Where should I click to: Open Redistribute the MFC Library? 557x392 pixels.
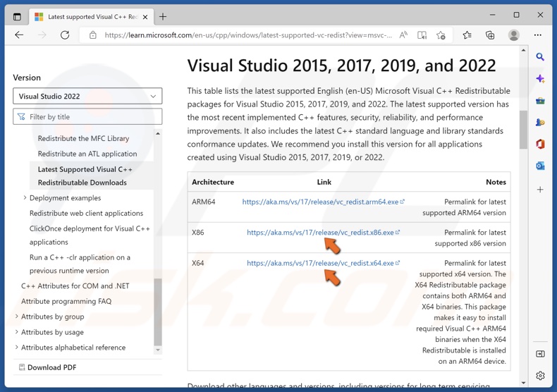click(83, 138)
